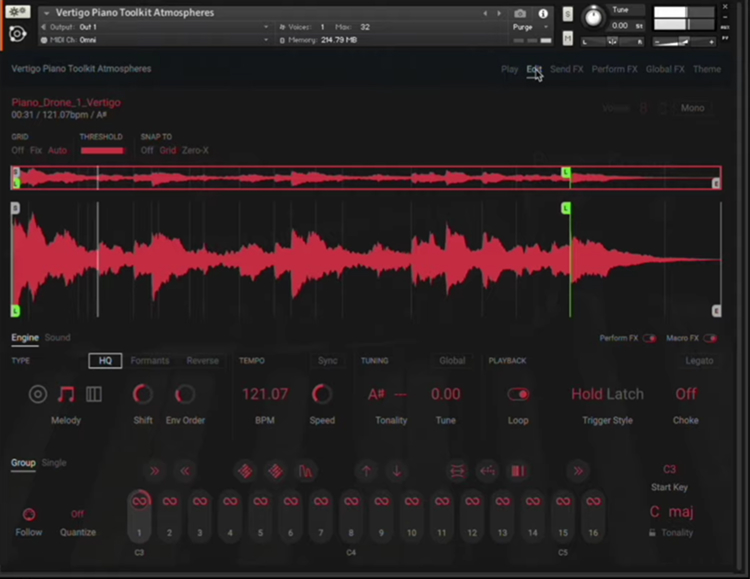Load next preset with right arrow
The height and width of the screenshot is (579, 750).
499,13
